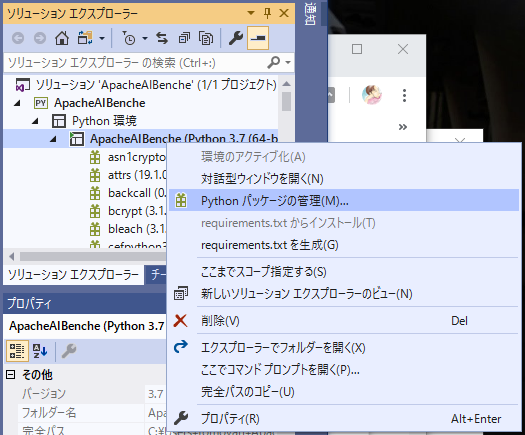Maximize the browser window
Viewport: 525px width, 435px height.
(x=357, y=49)
